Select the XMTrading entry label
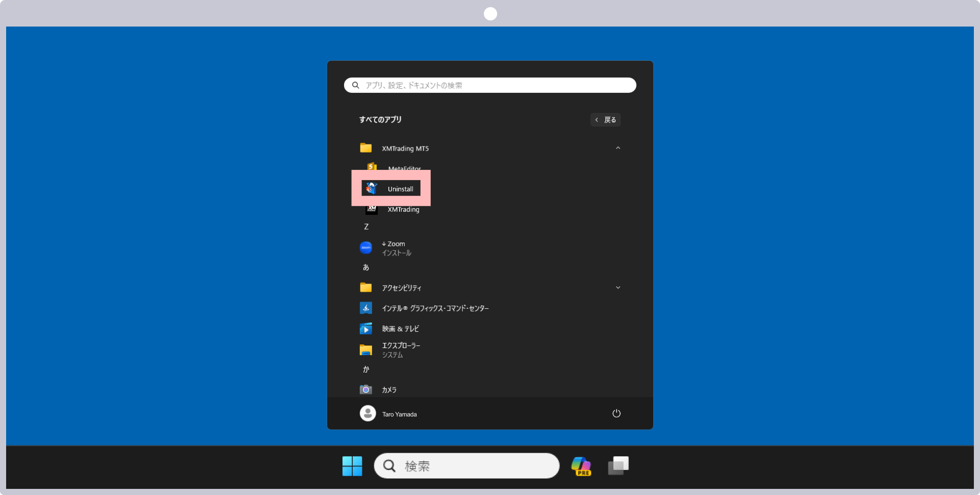The height and width of the screenshot is (495, 980). (403, 210)
